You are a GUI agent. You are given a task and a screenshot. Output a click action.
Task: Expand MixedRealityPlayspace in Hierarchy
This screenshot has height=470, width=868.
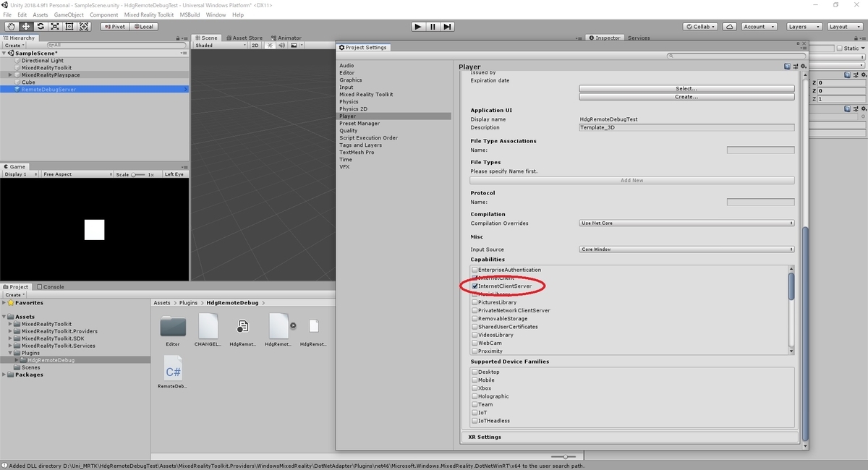(x=10, y=75)
